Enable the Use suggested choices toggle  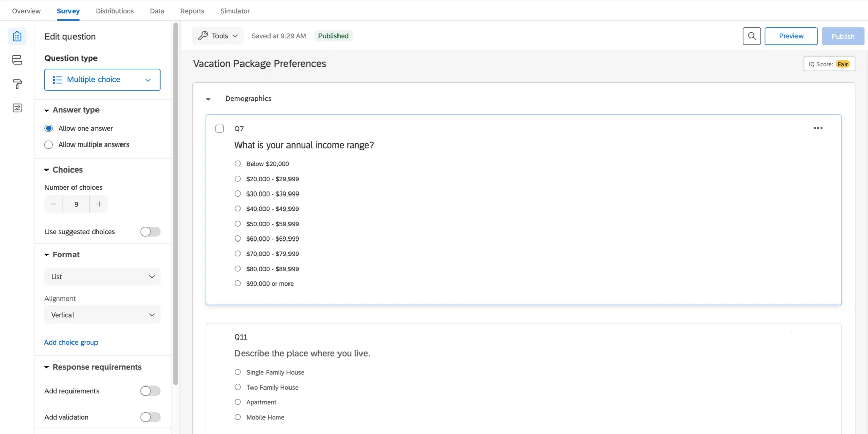click(x=151, y=232)
